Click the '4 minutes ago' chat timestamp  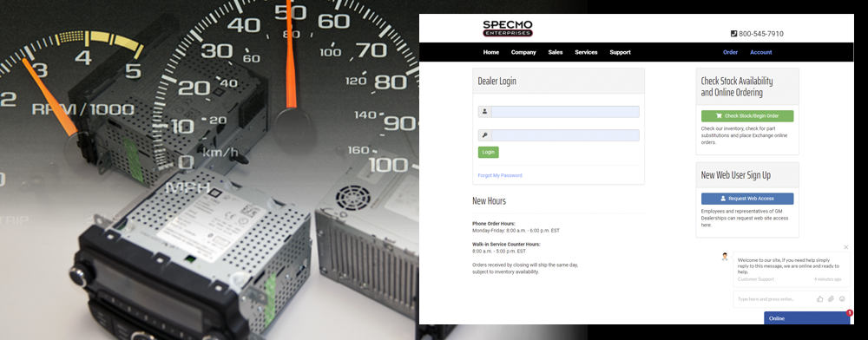[827, 279]
